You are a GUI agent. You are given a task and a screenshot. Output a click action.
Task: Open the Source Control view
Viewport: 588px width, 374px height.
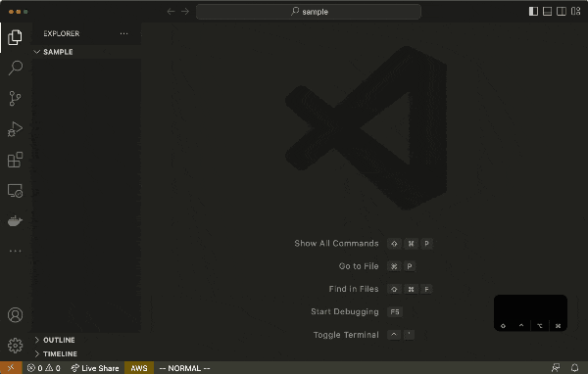click(x=15, y=99)
